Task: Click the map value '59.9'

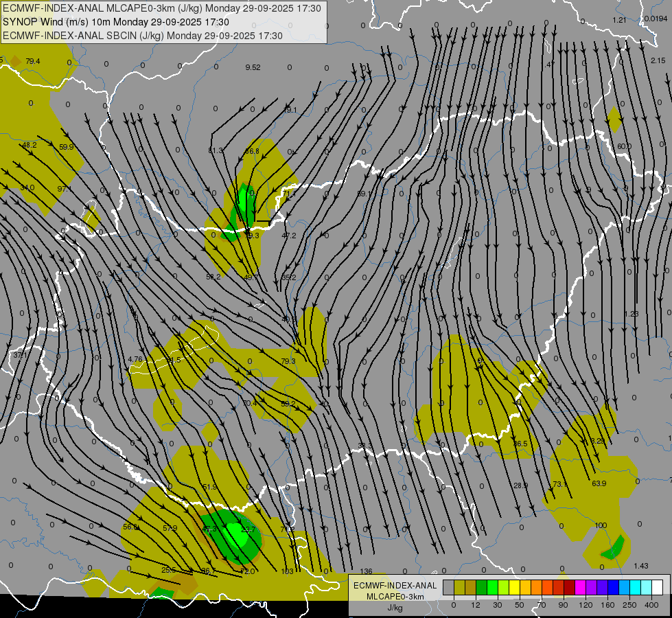Action: coord(67,147)
